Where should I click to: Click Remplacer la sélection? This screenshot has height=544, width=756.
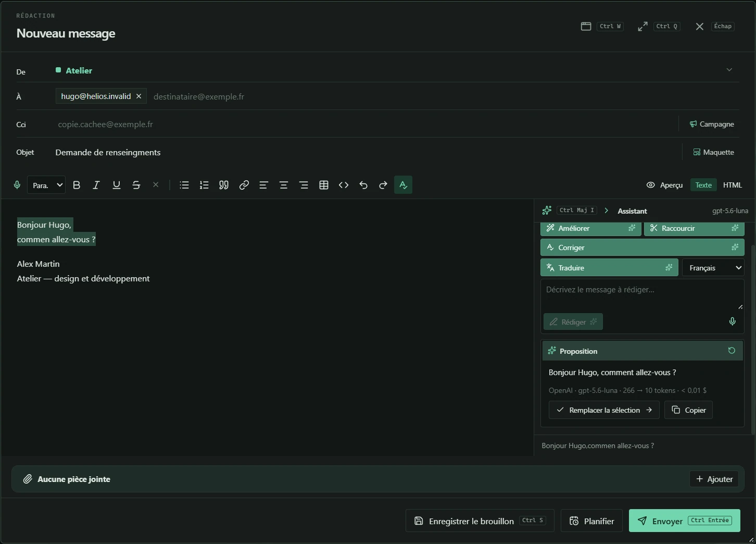coord(604,410)
